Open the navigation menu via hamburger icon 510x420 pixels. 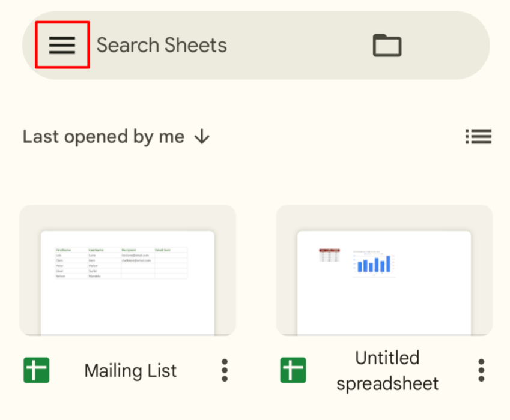(62, 45)
